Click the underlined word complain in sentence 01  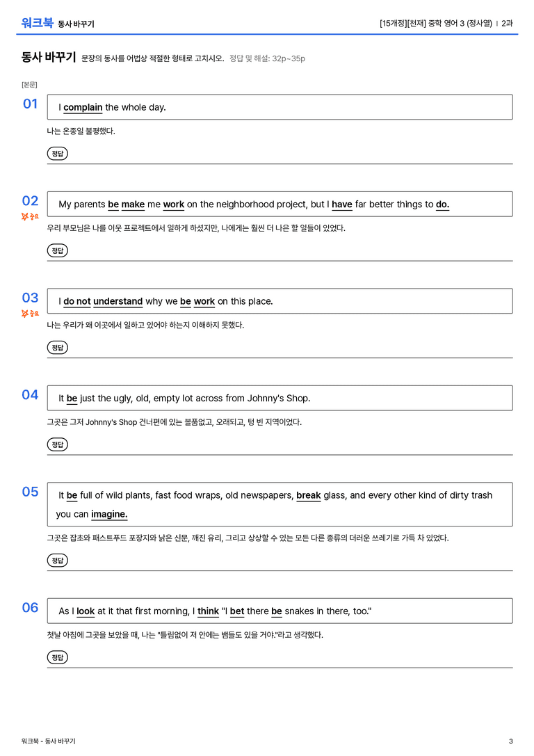[x=83, y=108]
